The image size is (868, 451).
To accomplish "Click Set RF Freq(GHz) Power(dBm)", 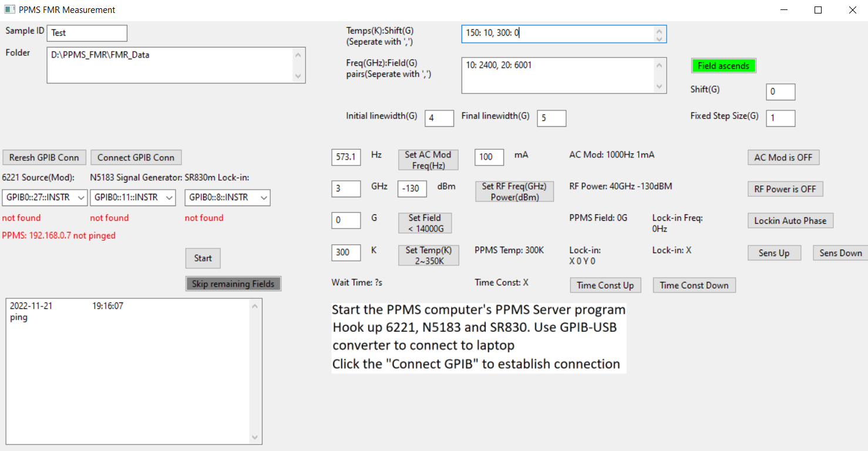I will [x=514, y=191].
